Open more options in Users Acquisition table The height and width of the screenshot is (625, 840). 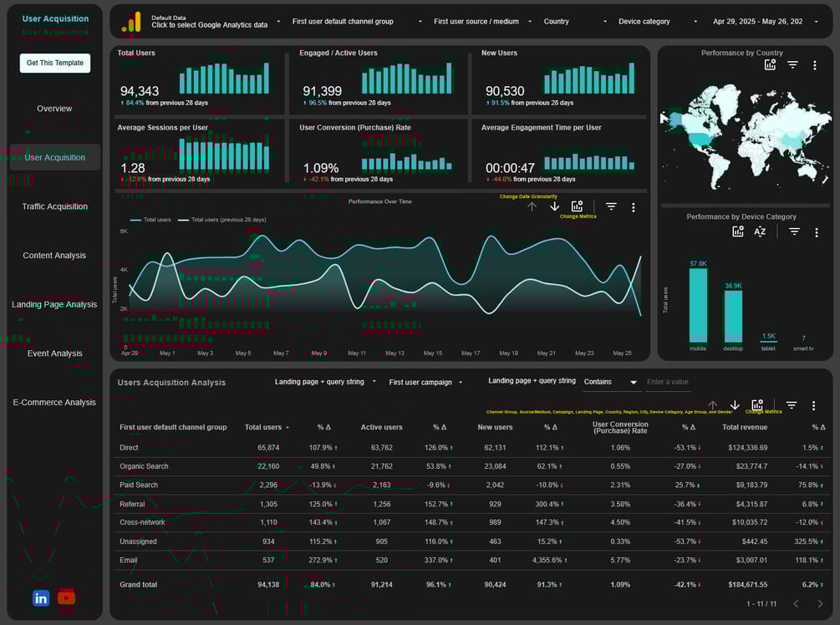(x=813, y=406)
